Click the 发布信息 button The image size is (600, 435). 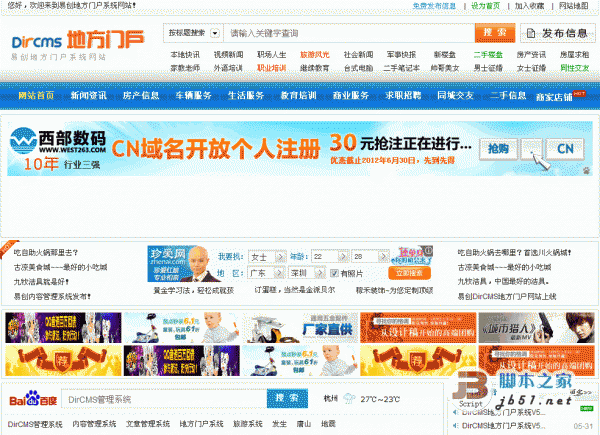(558, 33)
